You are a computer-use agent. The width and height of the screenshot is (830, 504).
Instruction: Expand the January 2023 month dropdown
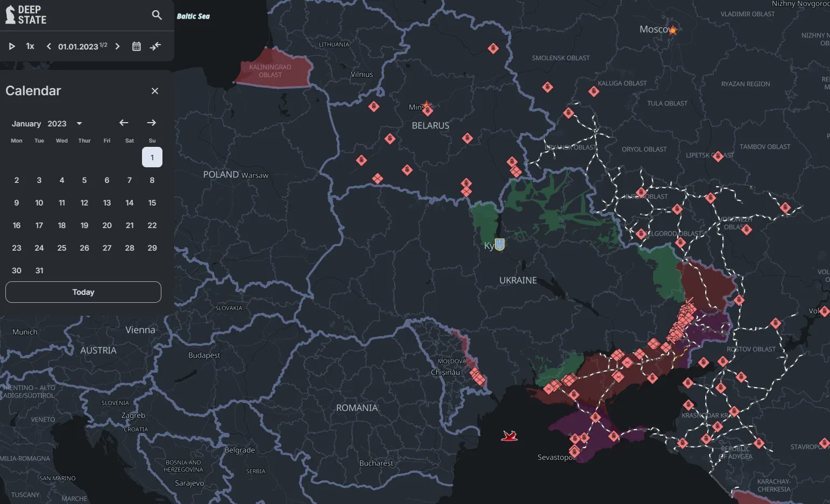(x=80, y=124)
